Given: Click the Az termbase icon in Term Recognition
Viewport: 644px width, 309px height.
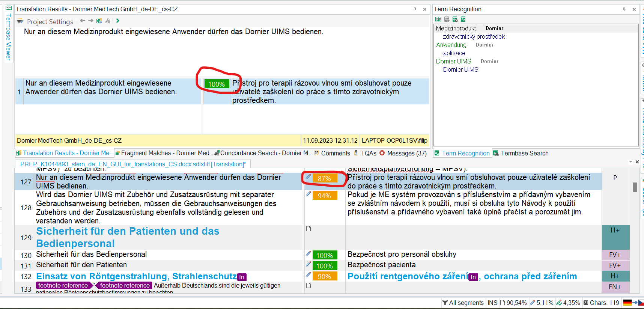Looking at the screenshot, I should point(463,19).
